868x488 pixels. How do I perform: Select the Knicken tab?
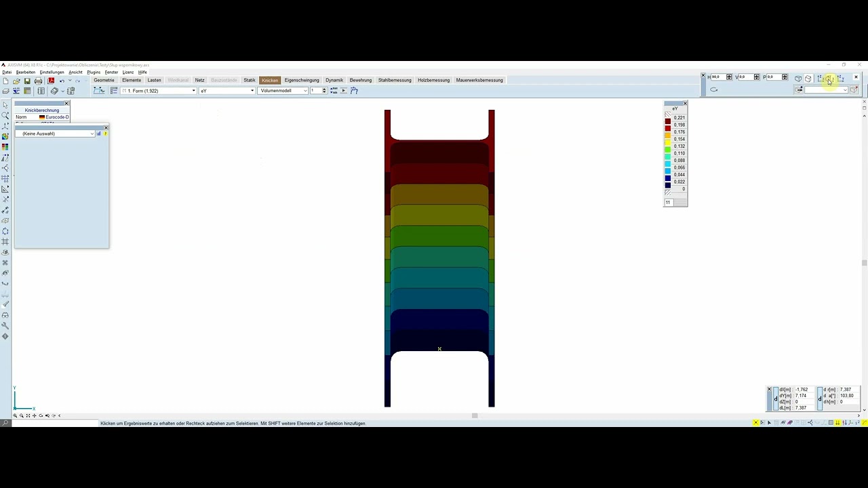pyautogui.click(x=270, y=80)
